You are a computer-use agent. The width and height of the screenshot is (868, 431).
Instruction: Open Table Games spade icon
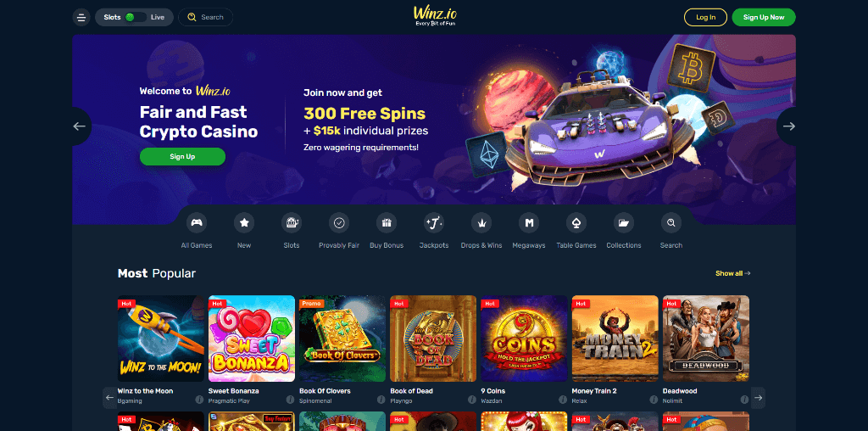click(576, 222)
